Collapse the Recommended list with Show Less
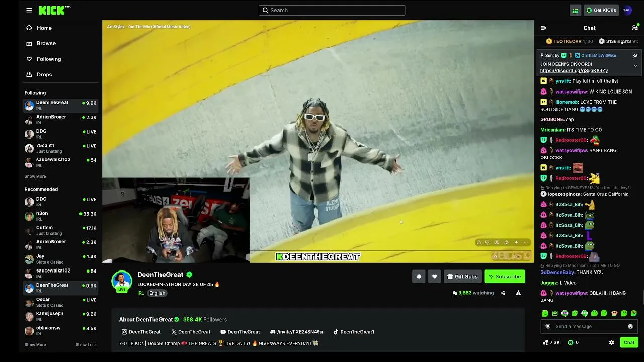The width and height of the screenshot is (644, 362). [x=86, y=345]
